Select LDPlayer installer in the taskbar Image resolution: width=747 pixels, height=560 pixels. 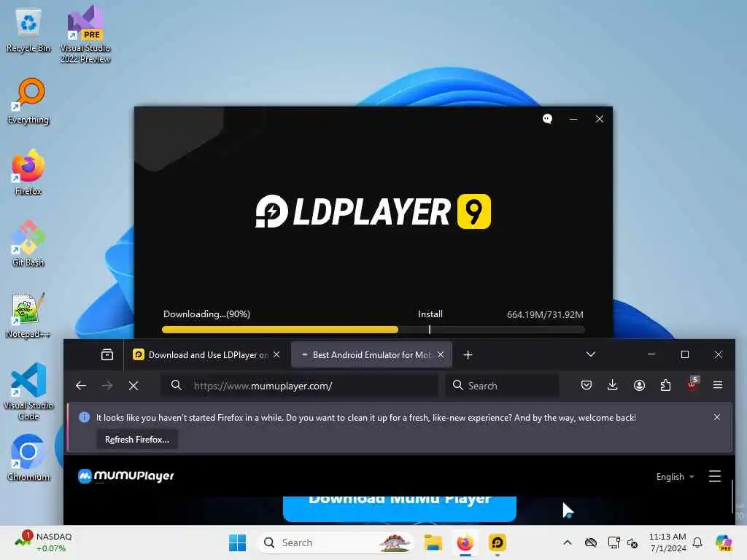[x=498, y=542]
